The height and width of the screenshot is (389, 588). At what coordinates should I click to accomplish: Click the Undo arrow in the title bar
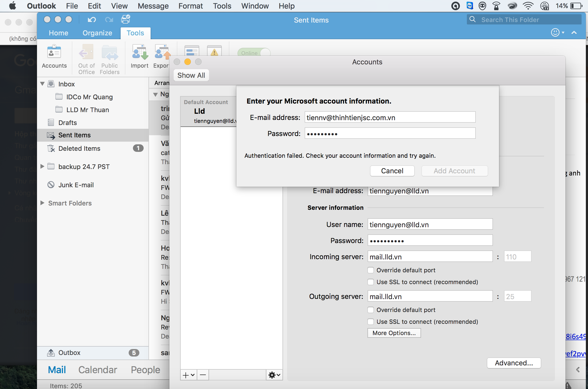[92, 20]
